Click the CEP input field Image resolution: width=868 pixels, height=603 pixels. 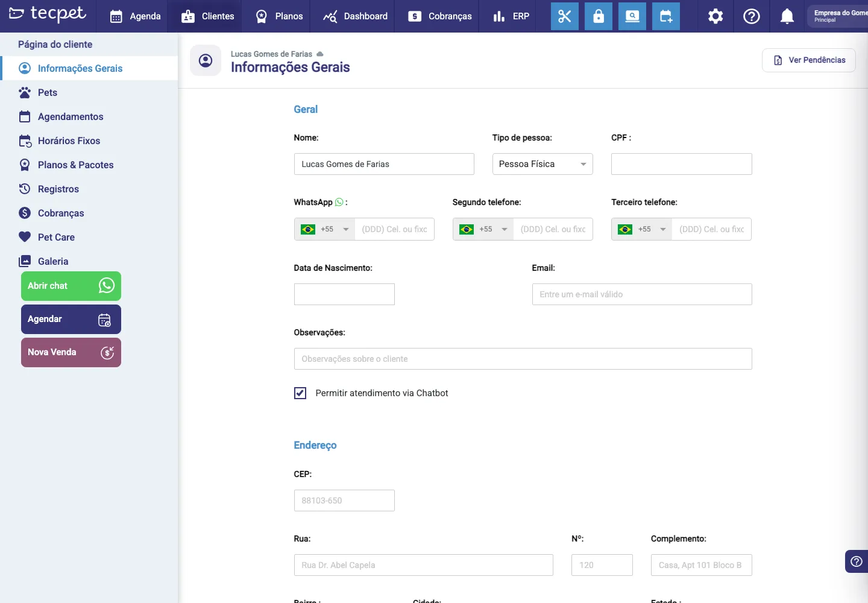[344, 500]
